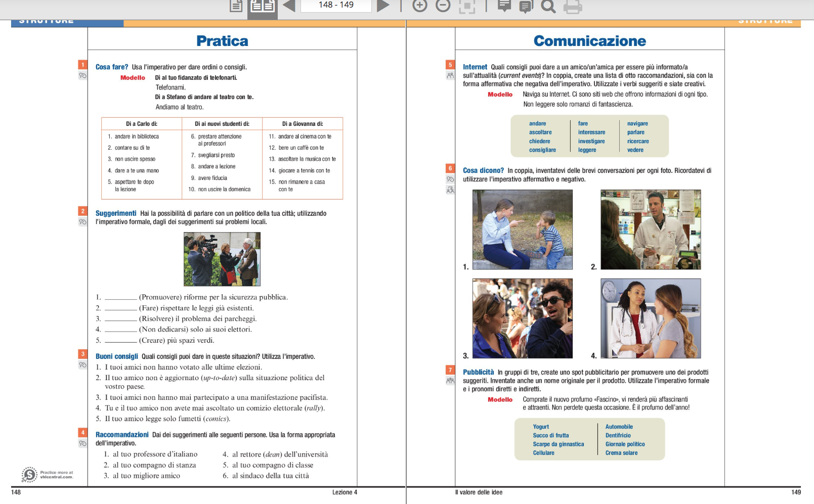Image resolution: width=814 pixels, height=504 pixels.
Task: Click the interview photo in Suggerimenti
Action: [223, 259]
